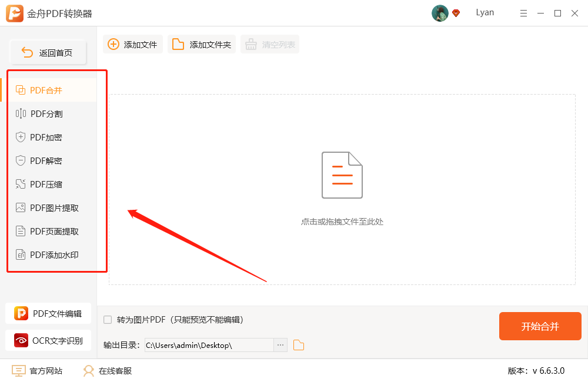
Task: Open the output folder via the folder icon
Action: click(298, 345)
